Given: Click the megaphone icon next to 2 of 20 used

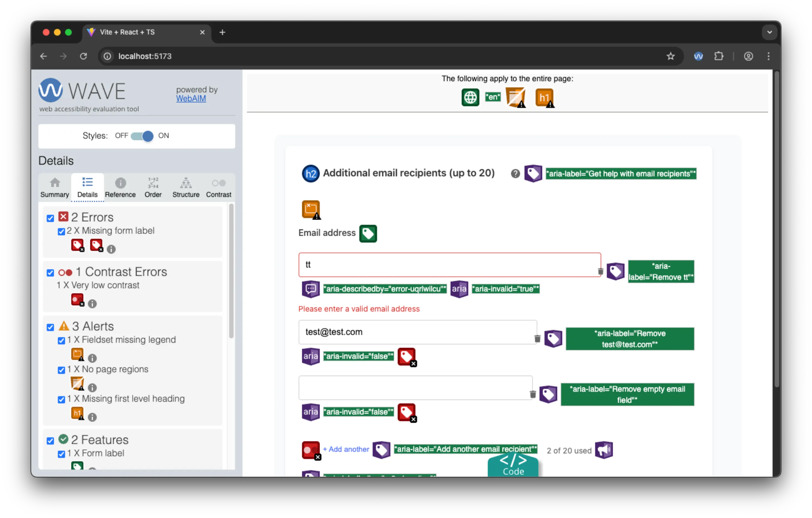Looking at the screenshot, I should coord(604,450).
